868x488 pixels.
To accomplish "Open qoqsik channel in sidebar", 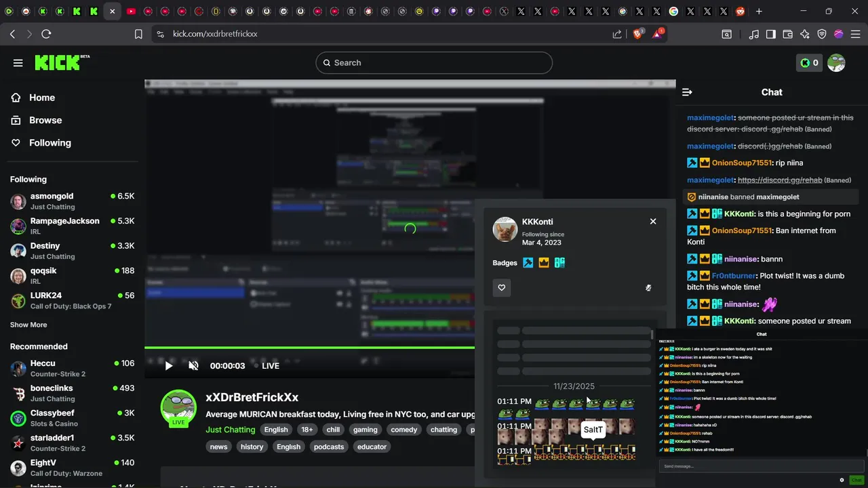I will pyautogui.click(x=73, y=276).
